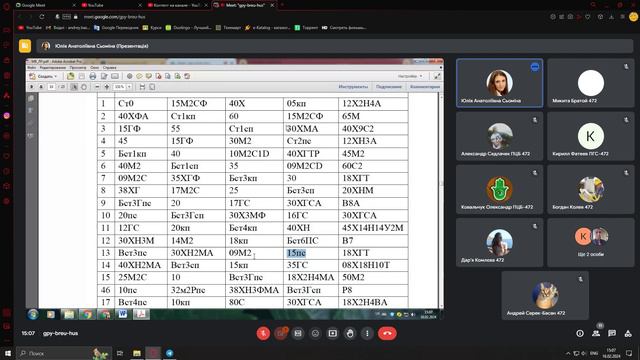Image resolution: width=640 pixels, height=360 pixels.
Task: Open a new browser tab
Action: tap(282, 5)
